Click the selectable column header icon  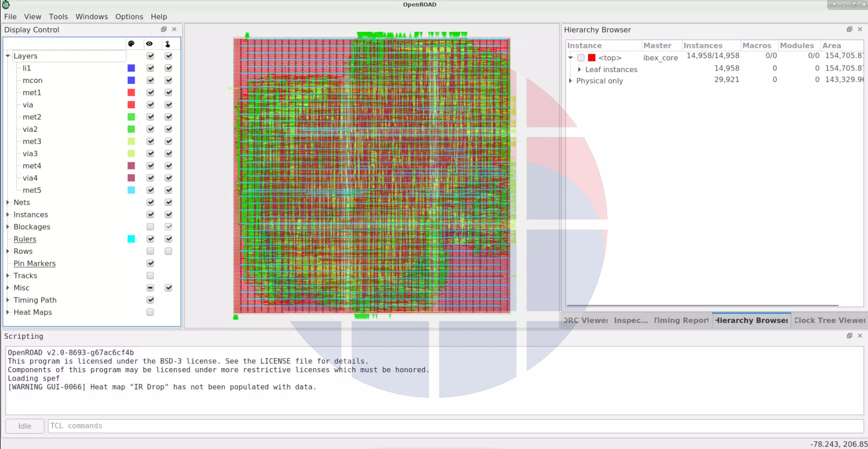click(168, 44)
